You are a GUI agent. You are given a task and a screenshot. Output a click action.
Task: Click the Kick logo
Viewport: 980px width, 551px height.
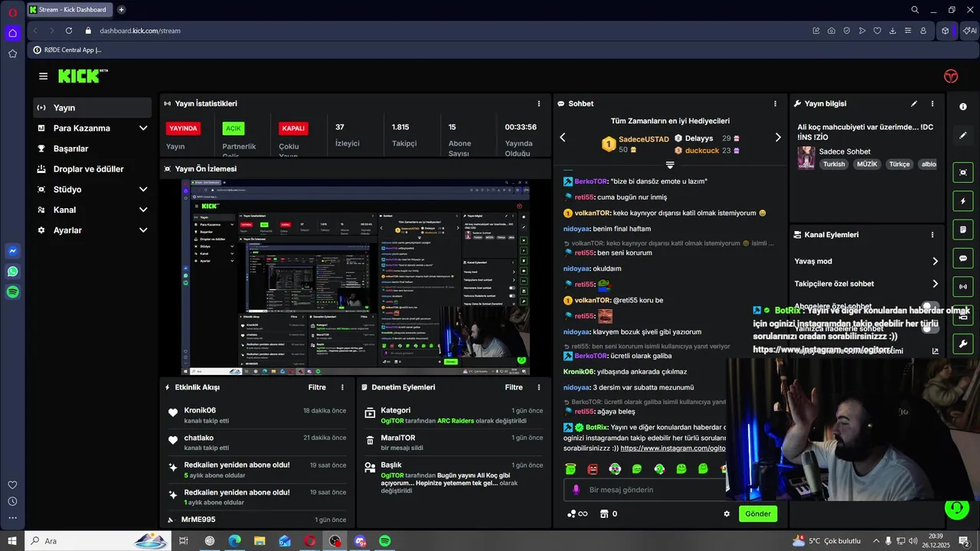(83, 76)
